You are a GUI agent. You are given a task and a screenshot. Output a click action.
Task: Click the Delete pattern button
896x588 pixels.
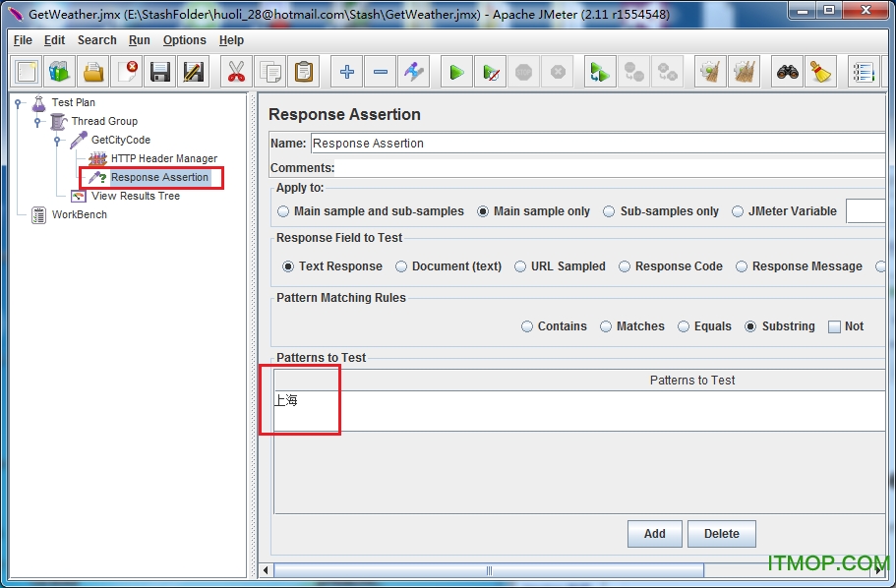click(x=721, y=534)
